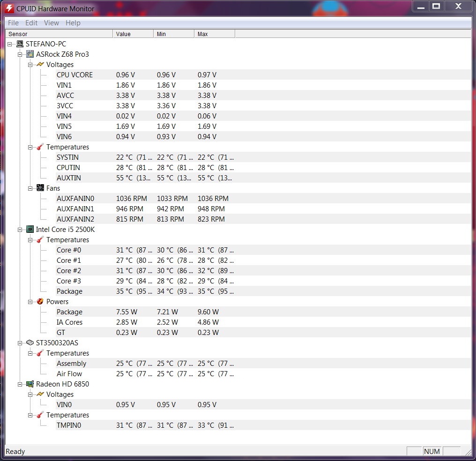Click the ASRock Voltages lightning icon
Viewport: 476px width, 461px height.
tap(40, 65)
